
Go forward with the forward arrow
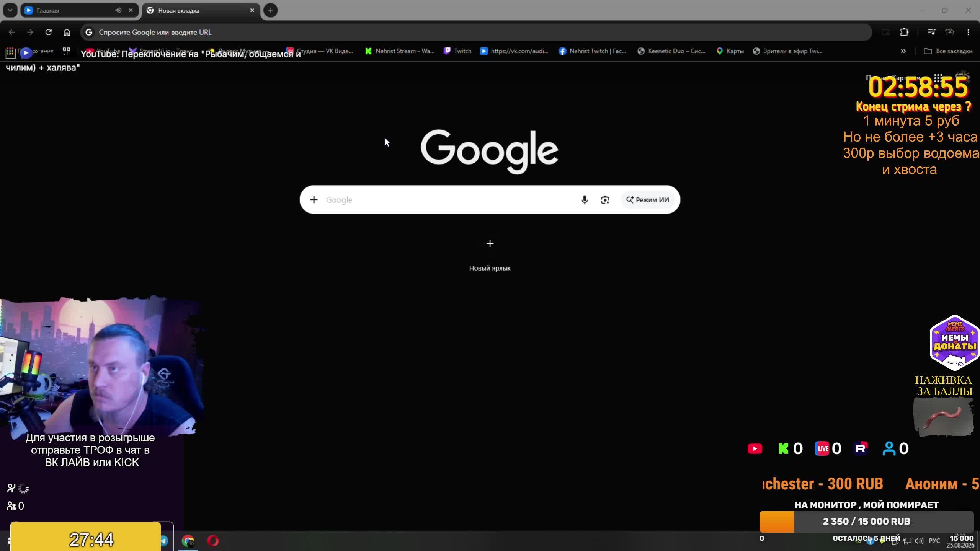(x=30, y=32)
